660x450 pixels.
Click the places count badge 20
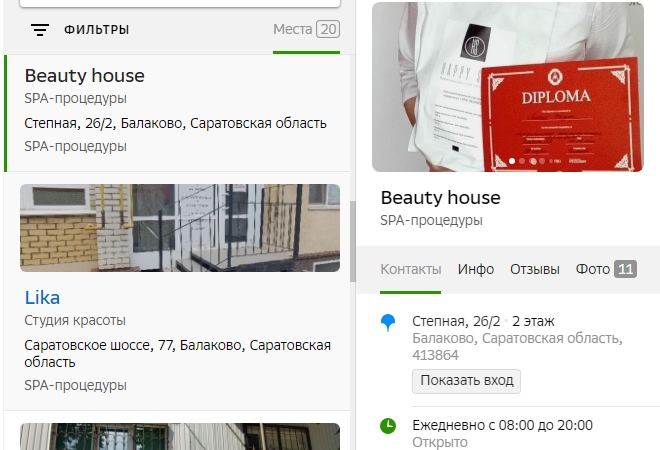pos(328,29)
